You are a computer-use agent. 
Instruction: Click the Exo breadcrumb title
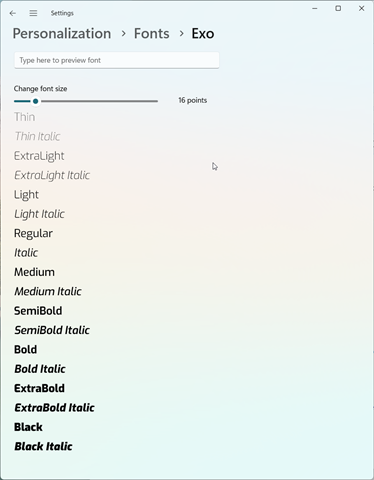pos(203,34)
